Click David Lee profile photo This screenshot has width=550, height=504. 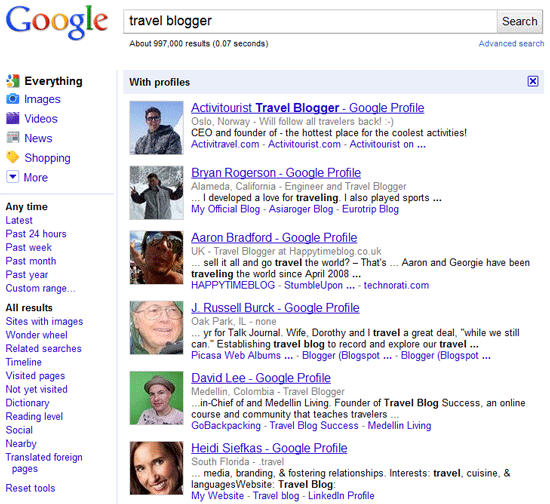pos(156,398)
